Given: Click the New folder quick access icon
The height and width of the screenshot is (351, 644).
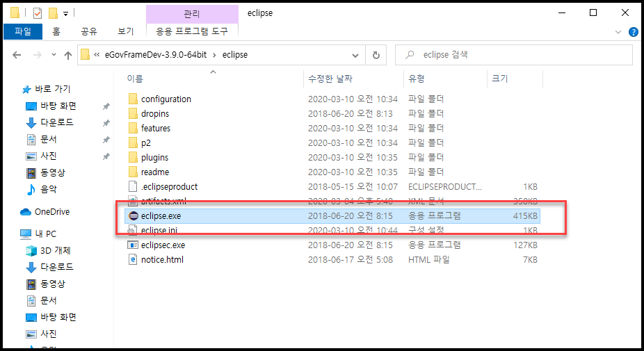Looking at the screenshot, I should (x=53, y=13).
